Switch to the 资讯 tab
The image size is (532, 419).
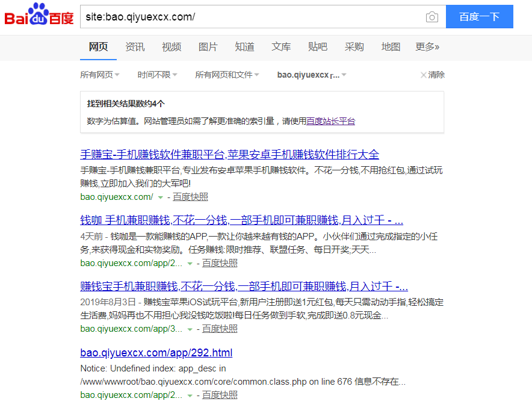(135, 47)
